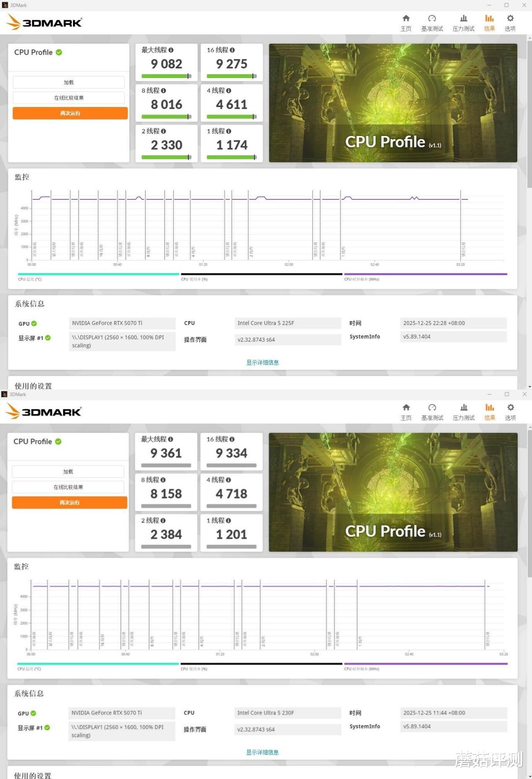Click info icon beside 8 线程 score 8 158
Image resolution: width=532 pixels, height=779 pixels.
163,480
